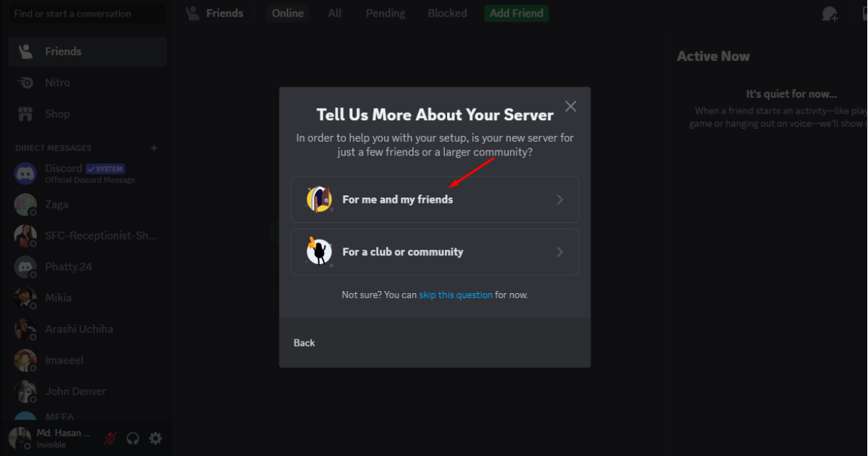Image resolution: width=868 pixels, height=456 pixels.
Task: Click the skip this question link
Action: point(456,295)
